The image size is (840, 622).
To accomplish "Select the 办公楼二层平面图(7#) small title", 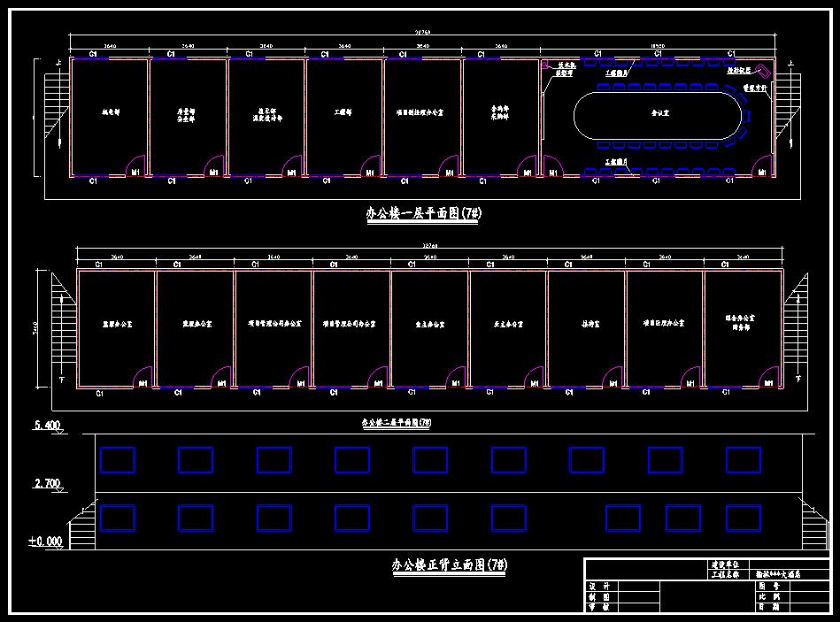I will (x=397, y=422).
